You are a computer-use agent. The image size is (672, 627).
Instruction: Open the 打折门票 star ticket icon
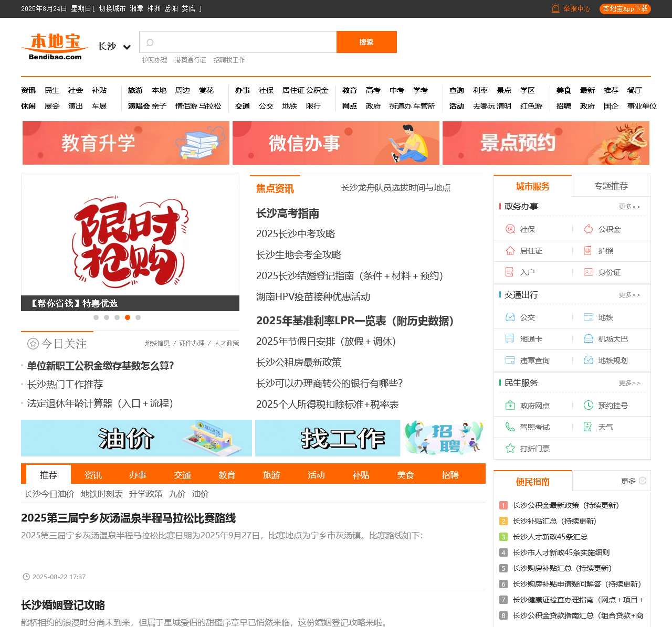pos(509,449)
